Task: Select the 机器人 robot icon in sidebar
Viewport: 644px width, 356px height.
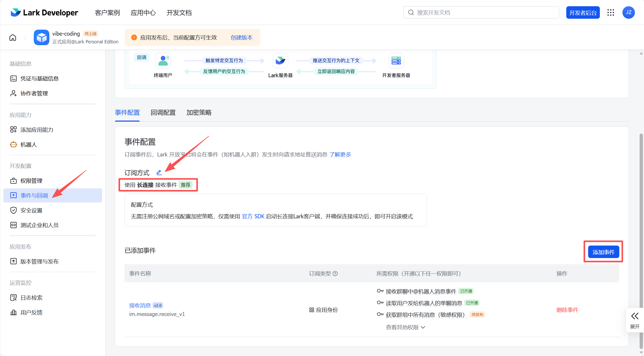Action: pos(13,144)
